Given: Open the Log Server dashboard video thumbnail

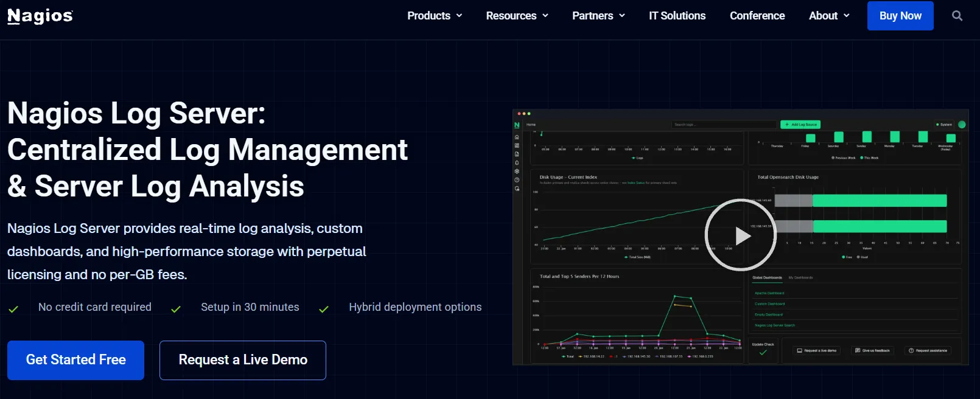Looking at the screenshot, I should pos(741,237).
